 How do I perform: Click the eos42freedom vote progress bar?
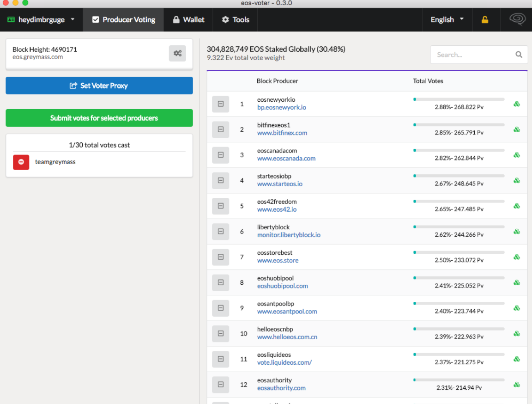tap(459, 202)
